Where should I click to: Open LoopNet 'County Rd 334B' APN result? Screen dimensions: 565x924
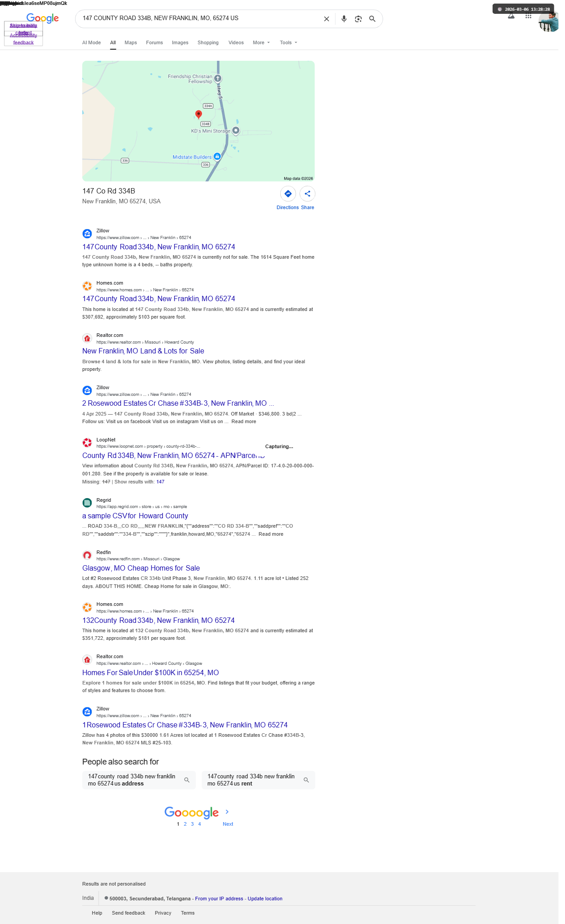pos(173,456)
